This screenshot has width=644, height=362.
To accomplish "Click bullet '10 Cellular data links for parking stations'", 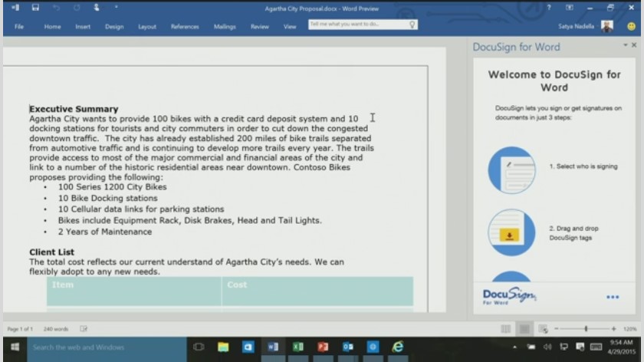I will [141, 209].
